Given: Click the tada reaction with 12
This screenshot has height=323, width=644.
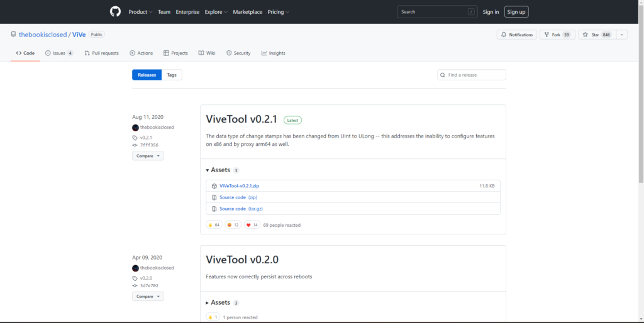Looking at the screenshot, I should 233,225.
